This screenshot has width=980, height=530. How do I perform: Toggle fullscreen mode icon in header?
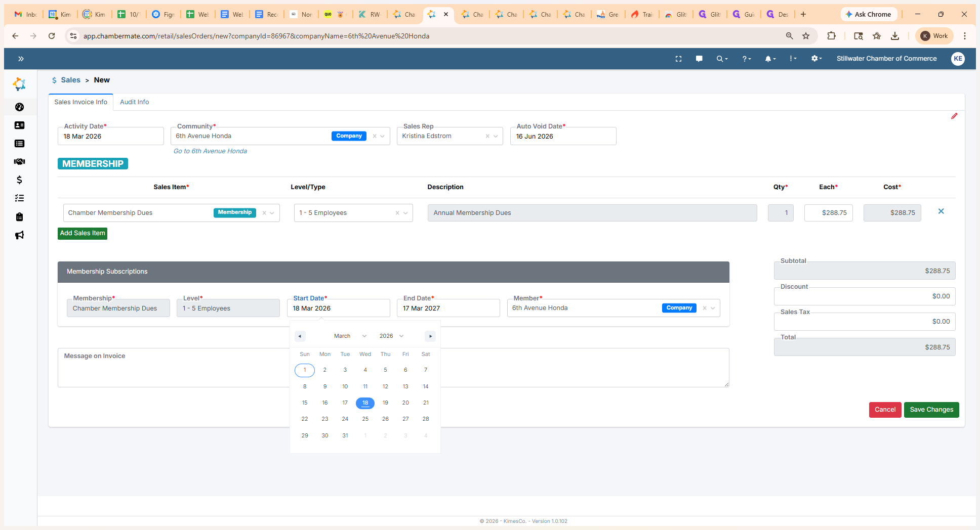click(x=678, y=59)
